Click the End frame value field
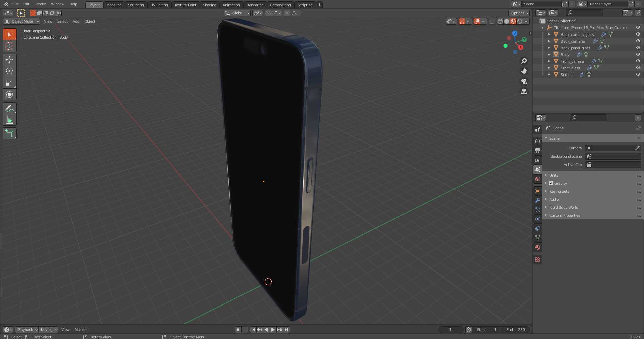This screenshot has height=339, width=644. (x=516, y=330)
